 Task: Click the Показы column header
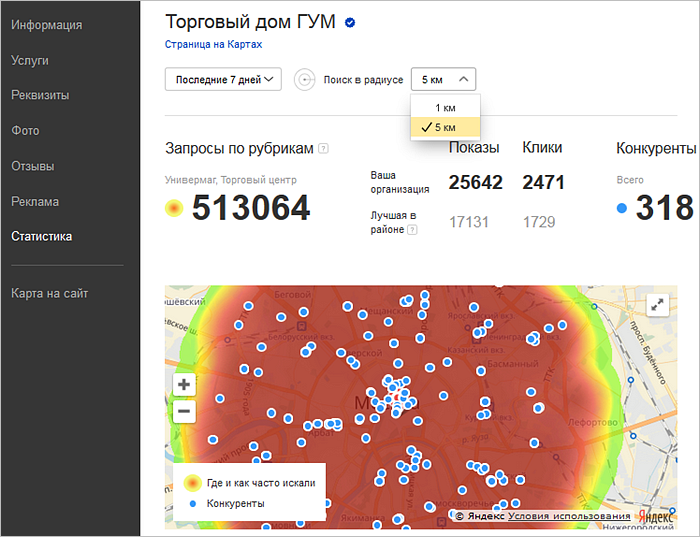pyautogui.click(x=474, y=147)
